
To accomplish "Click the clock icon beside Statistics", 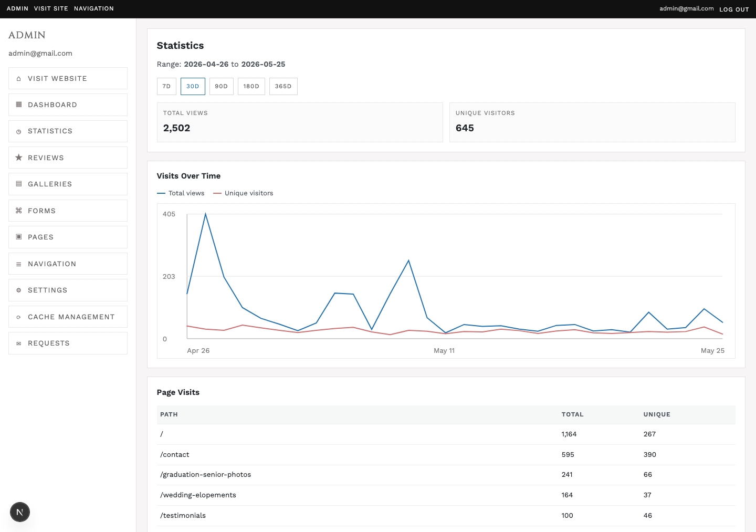I will [x=19, y=131].
